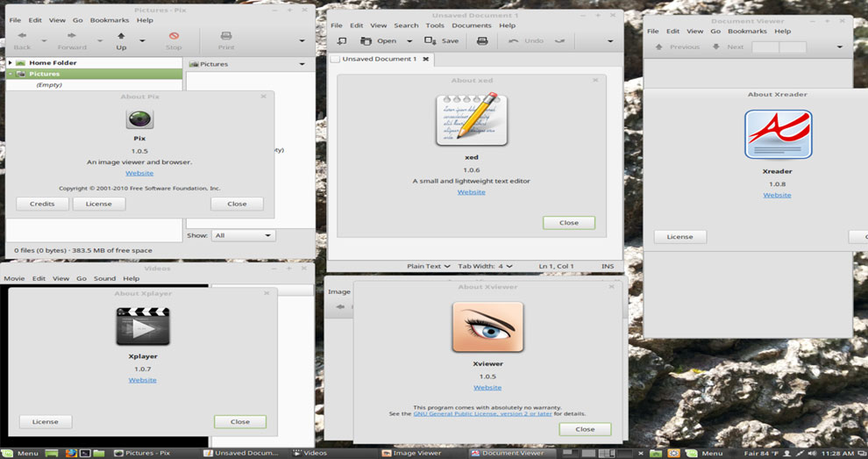868x459 pixels.
Task: Open the Sound menu in Videos
Action: [104, 279]
